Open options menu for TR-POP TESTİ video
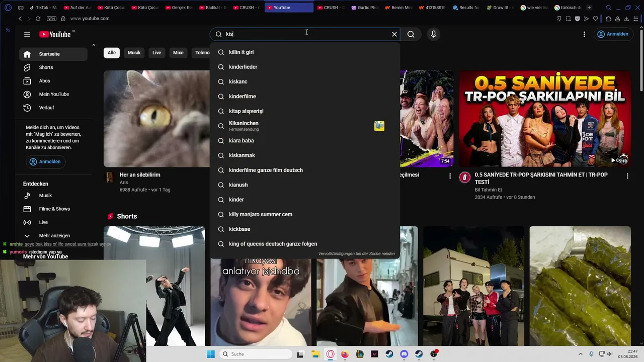The height and width of the screenshot is (362, 644). [627, 176]
